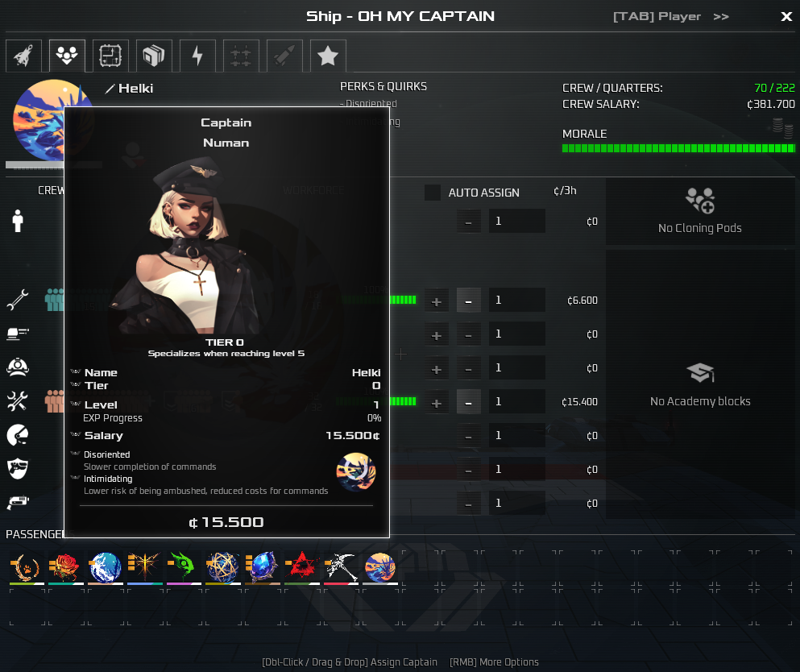This screenshot has height=672, width=800.
Task: Select the blue gemstone passenger captain
Action: pos(263,567)
